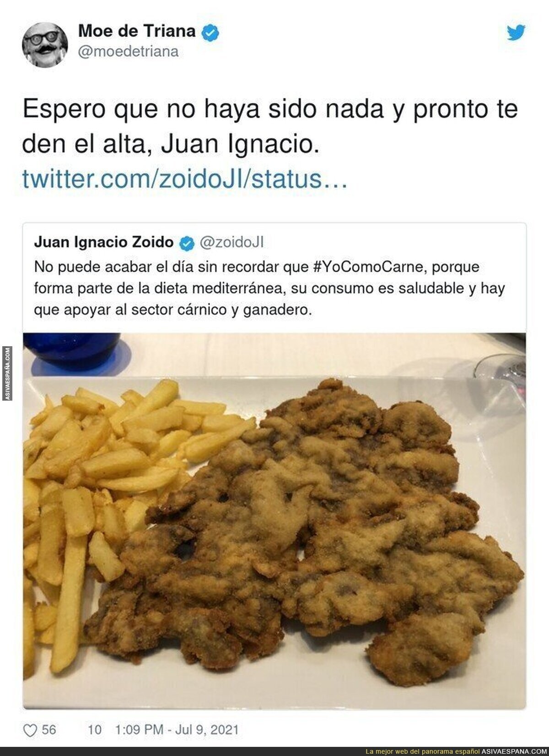Click Juan Ignacio Zoido's verified badge
The height and width of the screenshot is (756, 549).
point(187,243)
